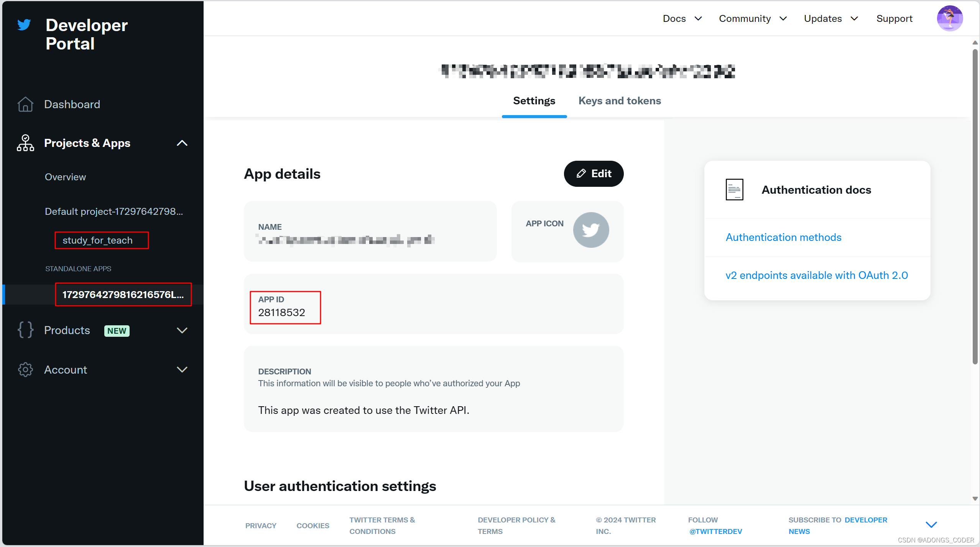The width and height of the screenshot is (980, 547).
Task: Click the Account settings gear icon
Action: 25,369
